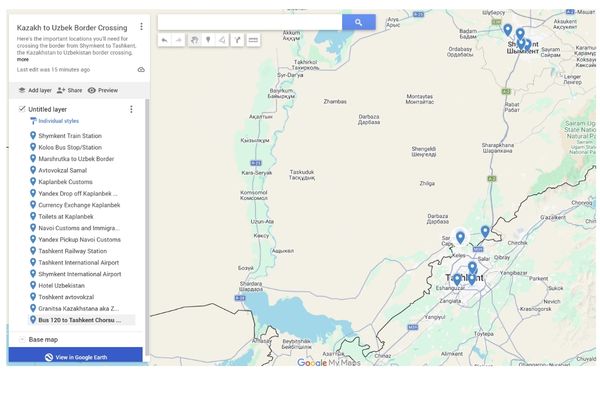Select Toilets at Kaplanbek item
The image size is (600, 400).
coord(66,216)
